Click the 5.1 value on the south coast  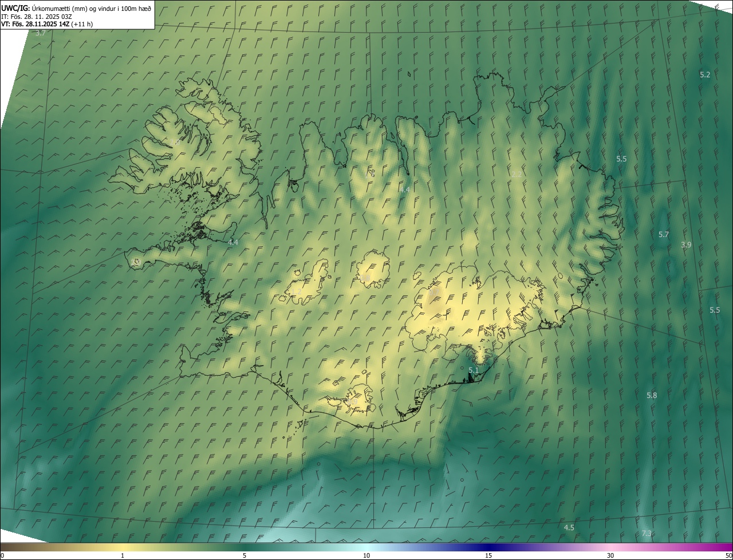click(474, 370)
